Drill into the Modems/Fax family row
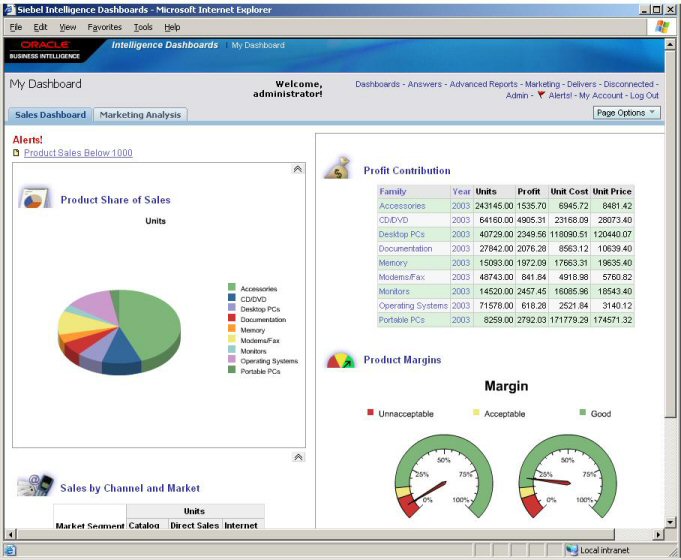Screen dimensions: 681x560 (402, 277)
